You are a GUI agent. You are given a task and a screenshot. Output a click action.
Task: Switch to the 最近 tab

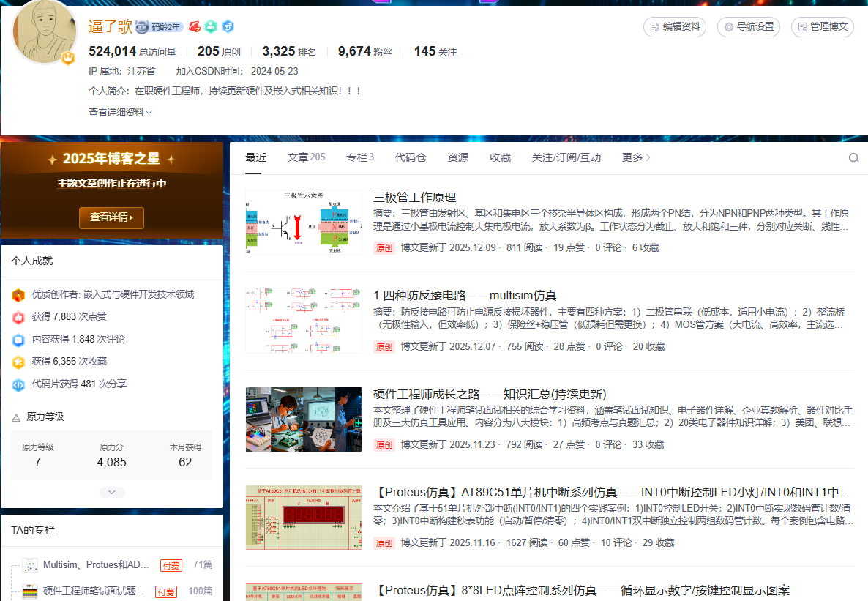[x=255, y=158]
